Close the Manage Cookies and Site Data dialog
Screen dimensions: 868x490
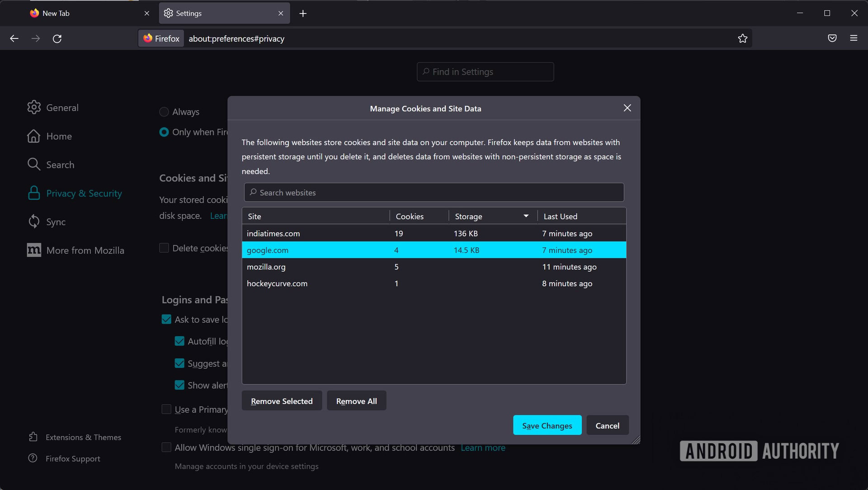pos(627,108)
